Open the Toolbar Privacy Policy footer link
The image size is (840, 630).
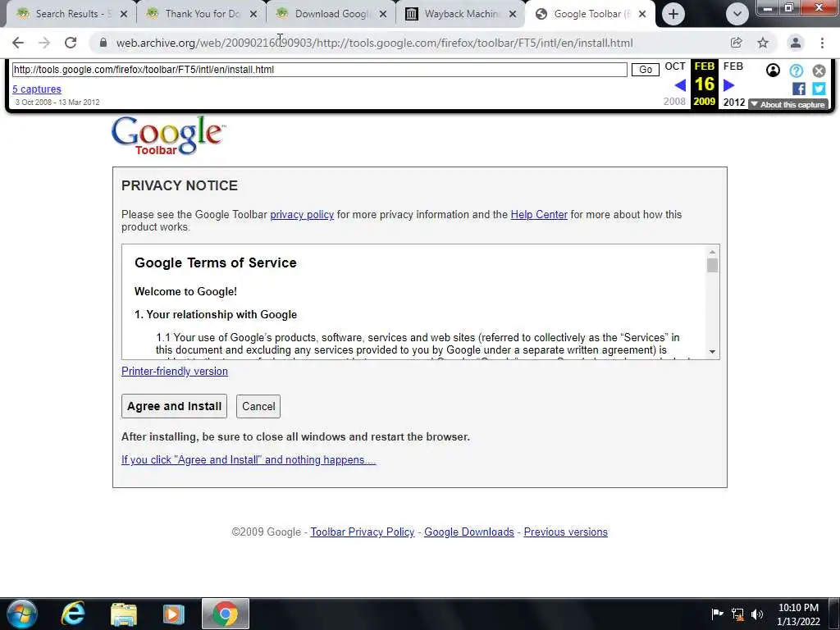pos(362,532)
